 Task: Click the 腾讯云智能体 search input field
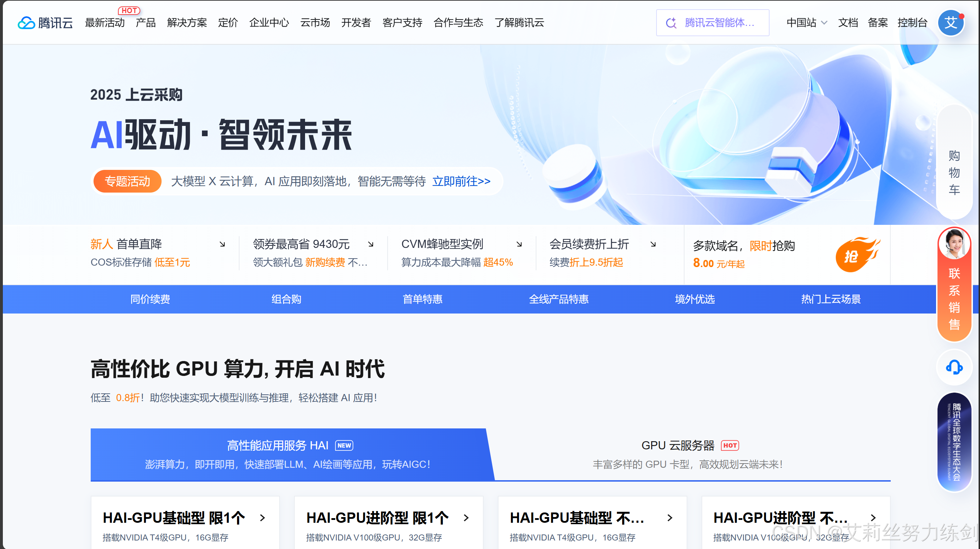(719, 23)
